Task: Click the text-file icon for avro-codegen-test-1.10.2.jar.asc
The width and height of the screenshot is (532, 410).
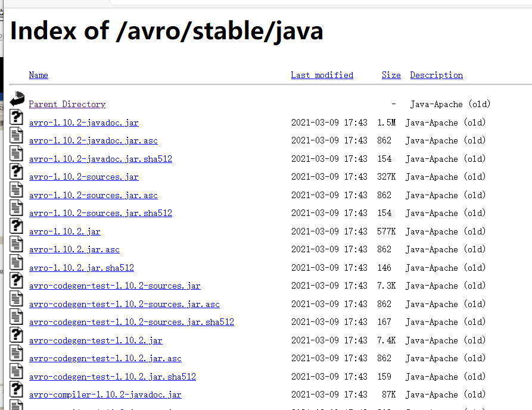Action: pos(16,353)
